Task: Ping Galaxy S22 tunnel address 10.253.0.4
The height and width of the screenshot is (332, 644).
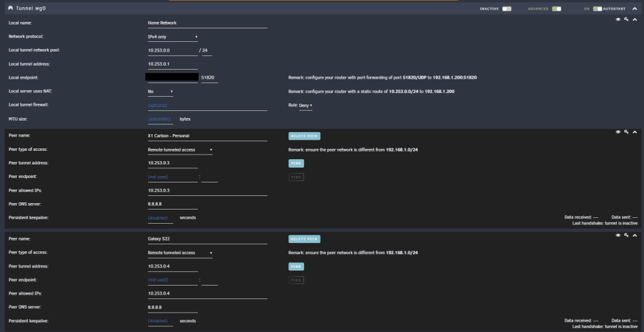Action: pyautogui.click(x=296, y=267)
